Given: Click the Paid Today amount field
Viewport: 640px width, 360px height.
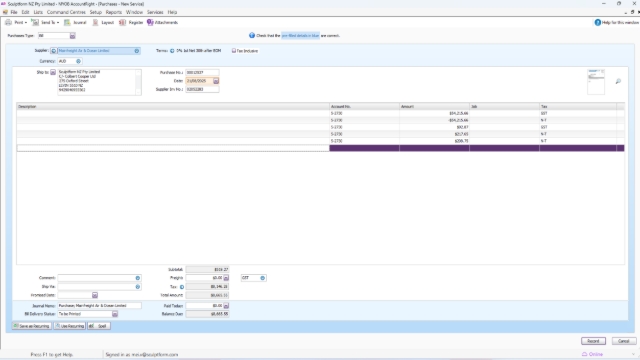Looking at the screenshot, I should tap(204, 305).
